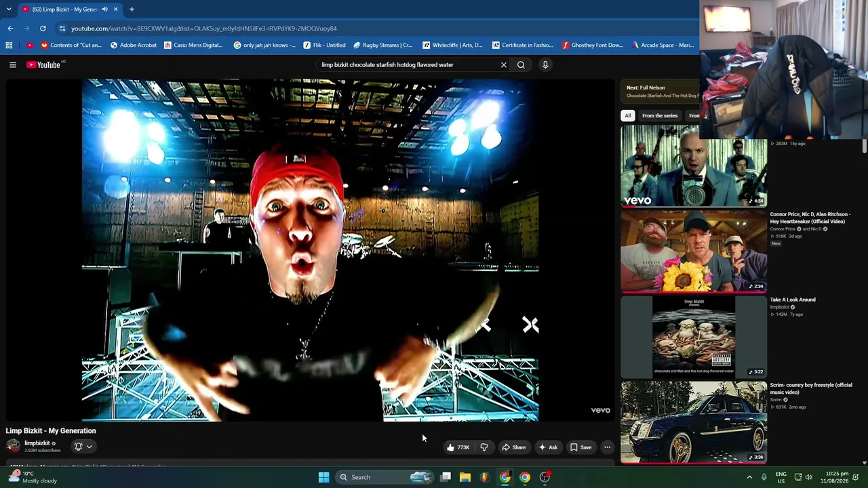Viewport: 868px width, 488px height.
Task: Go back in the browser
Action: pyautogui.click(x=10, y=28)
